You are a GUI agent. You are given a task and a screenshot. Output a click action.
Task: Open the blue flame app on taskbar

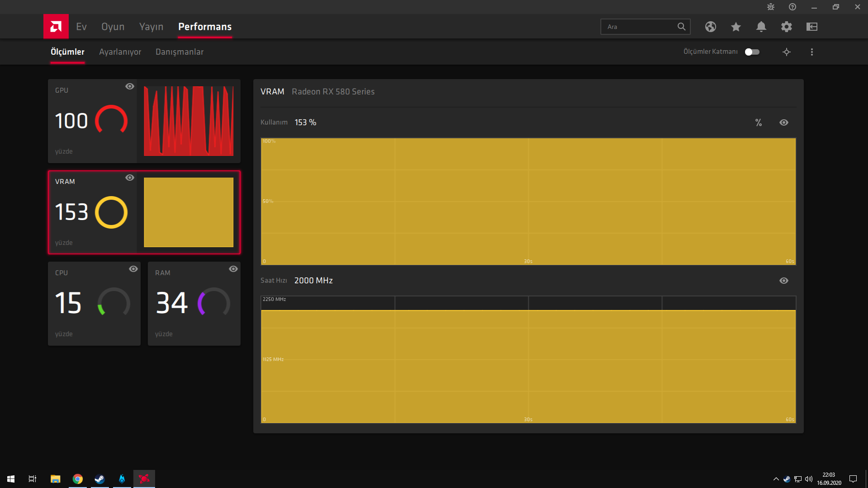click(x=122, y=479)
